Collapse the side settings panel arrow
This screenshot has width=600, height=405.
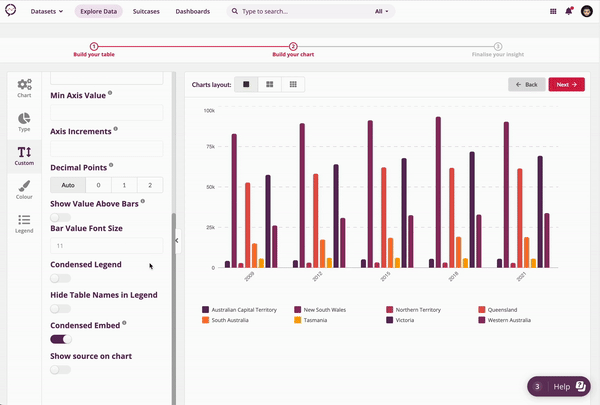tap(177, 240)
